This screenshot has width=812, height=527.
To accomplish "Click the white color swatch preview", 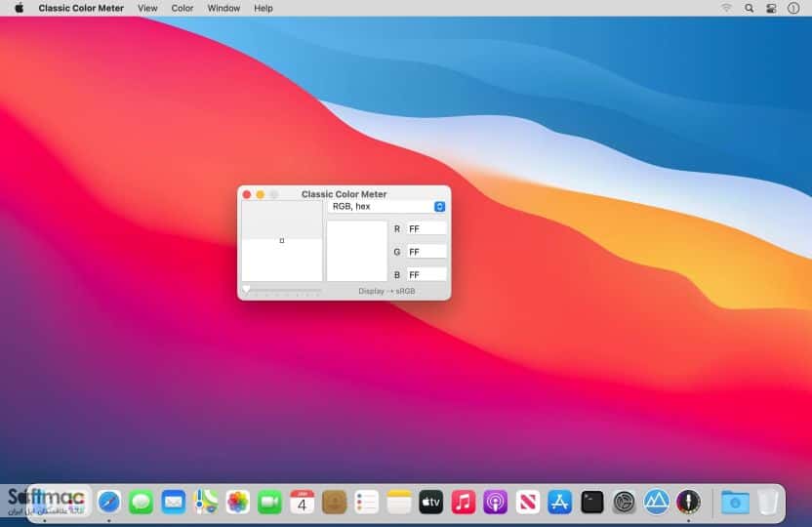I will point(357,251).
